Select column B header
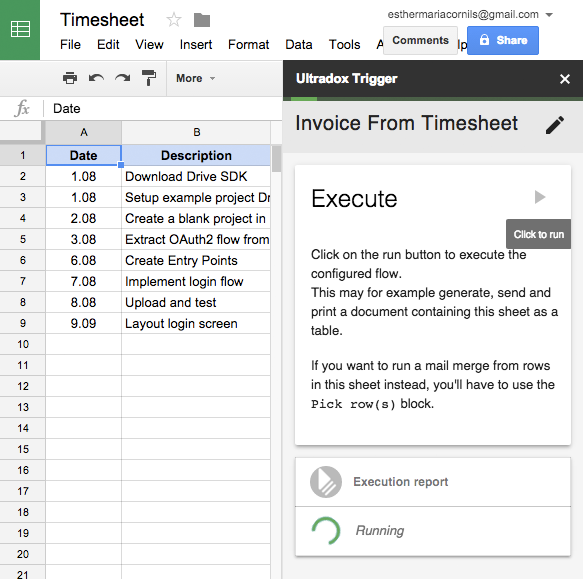This screenshot has width=583, height=579. click(x=196, y=132)
